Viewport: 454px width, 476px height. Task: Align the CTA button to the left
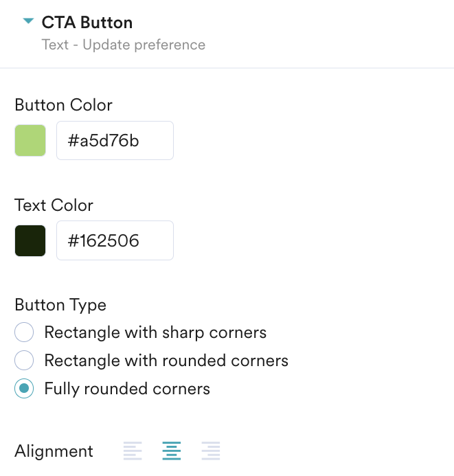pyautogui.click(x=133, y=451)
